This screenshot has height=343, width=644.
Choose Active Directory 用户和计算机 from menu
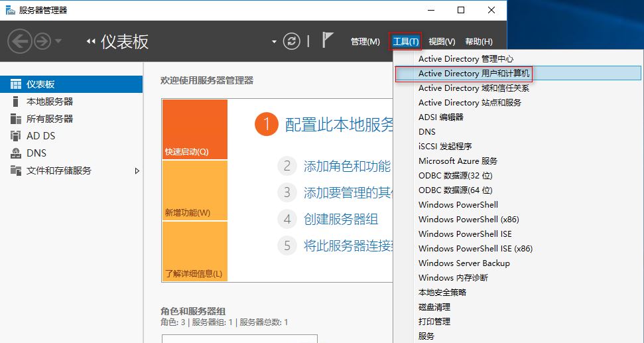(474, 74)
